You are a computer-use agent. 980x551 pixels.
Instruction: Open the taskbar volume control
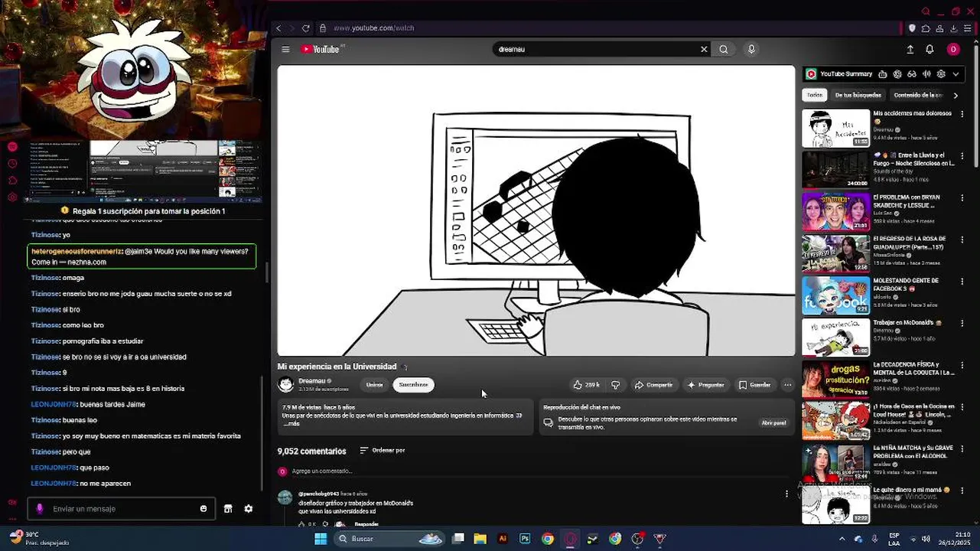pyautogui.click(x=926, y=539)
